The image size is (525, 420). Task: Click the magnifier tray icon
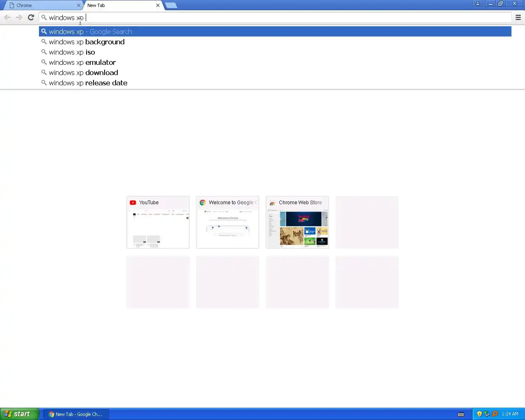(495, 414)
